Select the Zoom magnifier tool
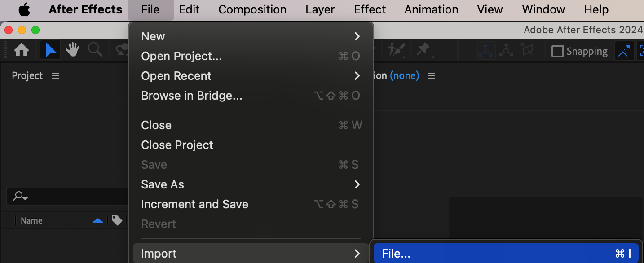 pyautogui.click(x=95, y=50)
